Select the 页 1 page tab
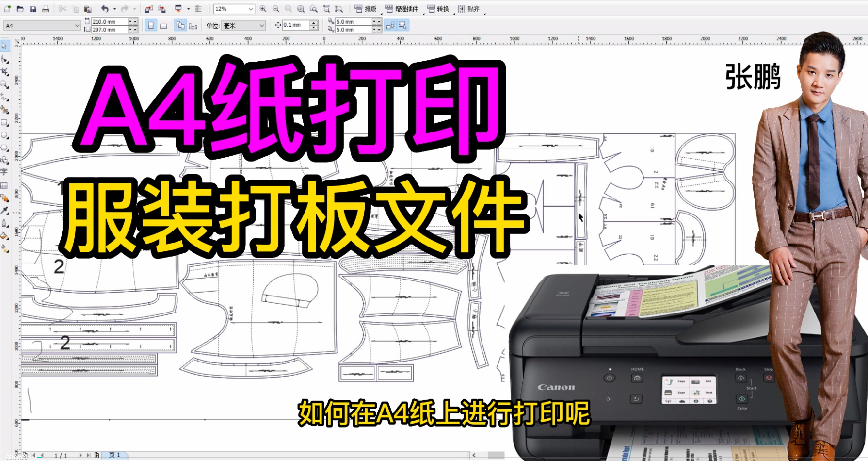Viewport: 868px width, 461px height. pos(115,455)
